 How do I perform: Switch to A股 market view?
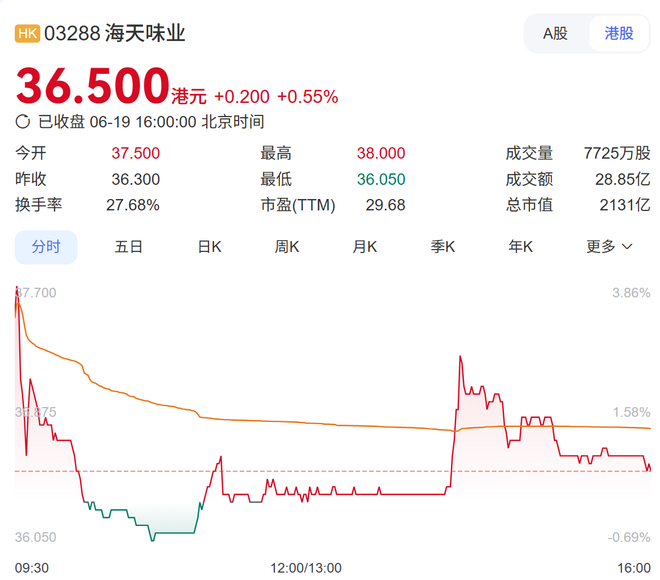point(555,33)
